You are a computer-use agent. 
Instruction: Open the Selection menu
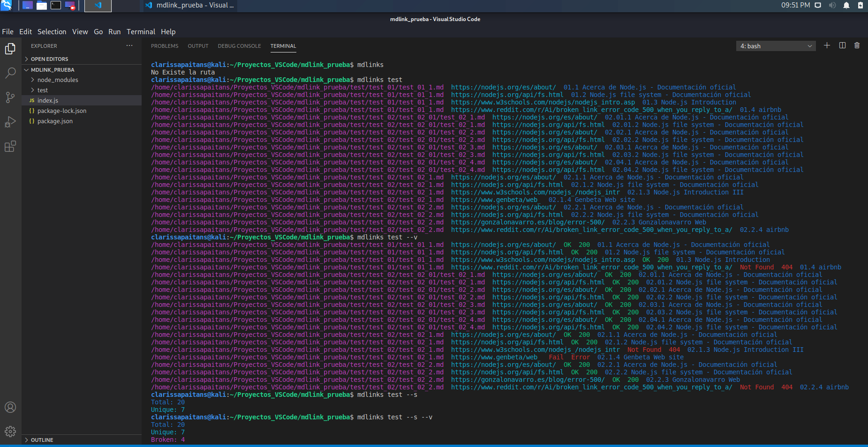pyautogui.click(x=52, y=32)
